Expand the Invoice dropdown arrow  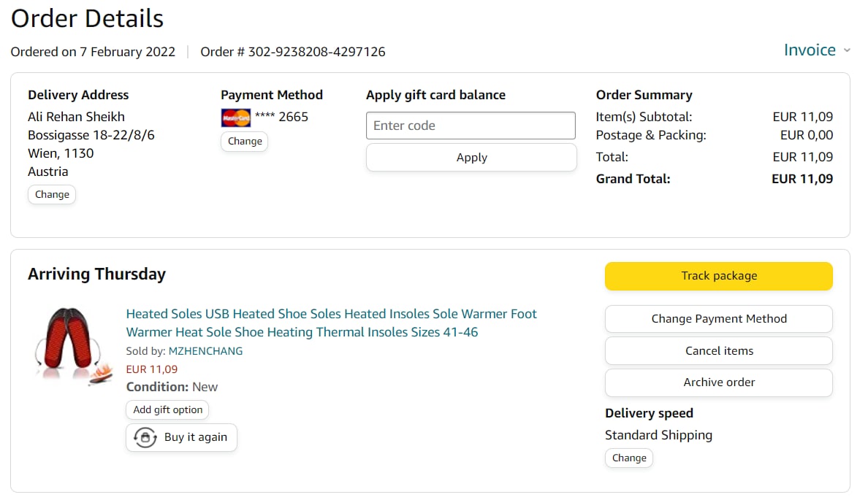point(847,50)
